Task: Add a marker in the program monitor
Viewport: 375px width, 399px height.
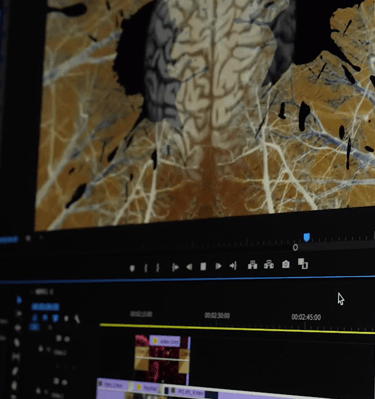Action: (x=132, y=268)
